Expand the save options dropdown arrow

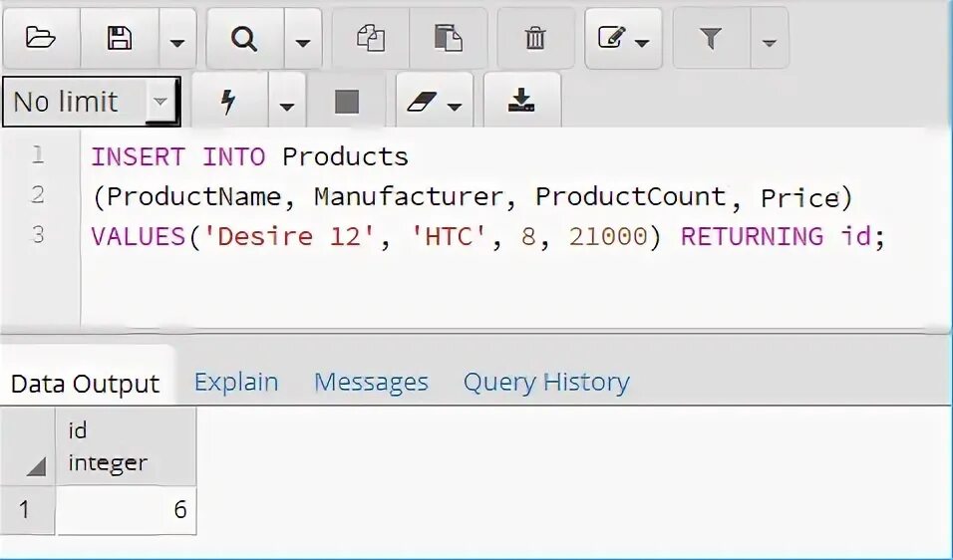[x=177, y=42]
